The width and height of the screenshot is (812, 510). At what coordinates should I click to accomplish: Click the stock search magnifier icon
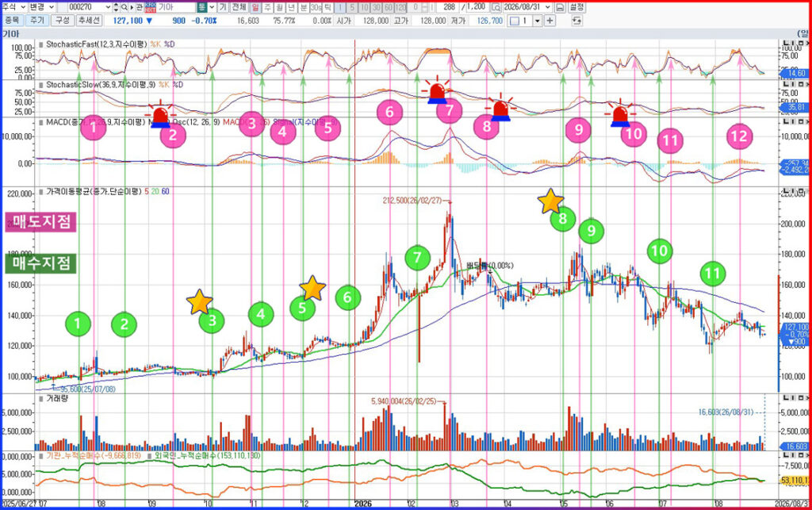124,7
